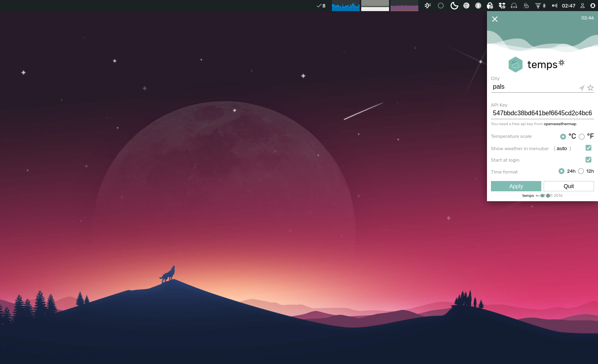Select the °C temperature scale
This screenshot has width=598, height=364.
pos(563,137)
